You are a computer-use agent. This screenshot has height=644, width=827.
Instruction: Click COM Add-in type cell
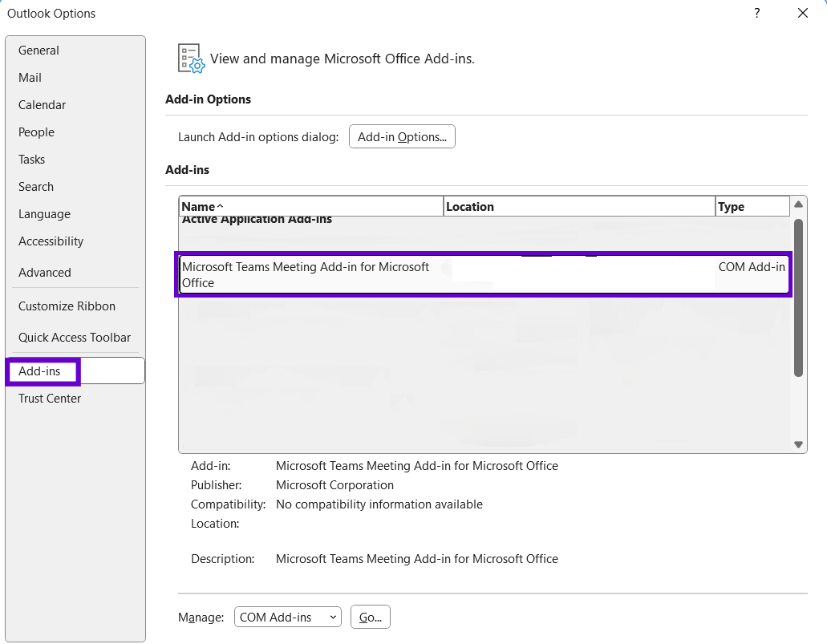(x=752, y=267)
